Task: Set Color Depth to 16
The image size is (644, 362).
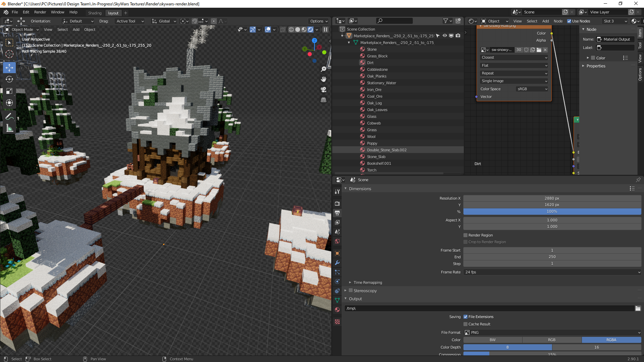Action: tap(596, 347)
